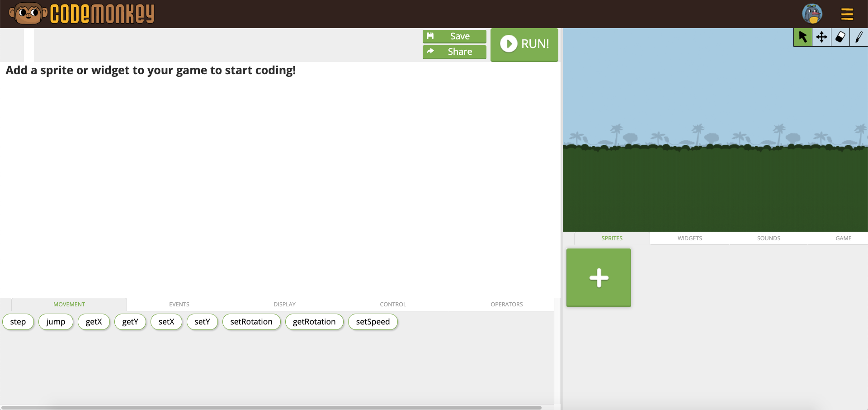The height and width of the screenshot is (410, 868).
Task: Open the Events code category tab
Action: pos(179,305)
